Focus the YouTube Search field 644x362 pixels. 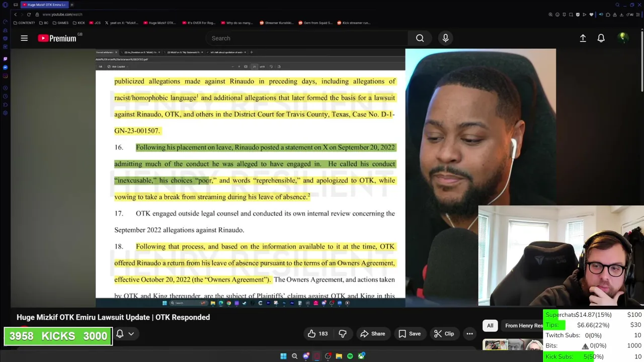click(x=307, y=38)
